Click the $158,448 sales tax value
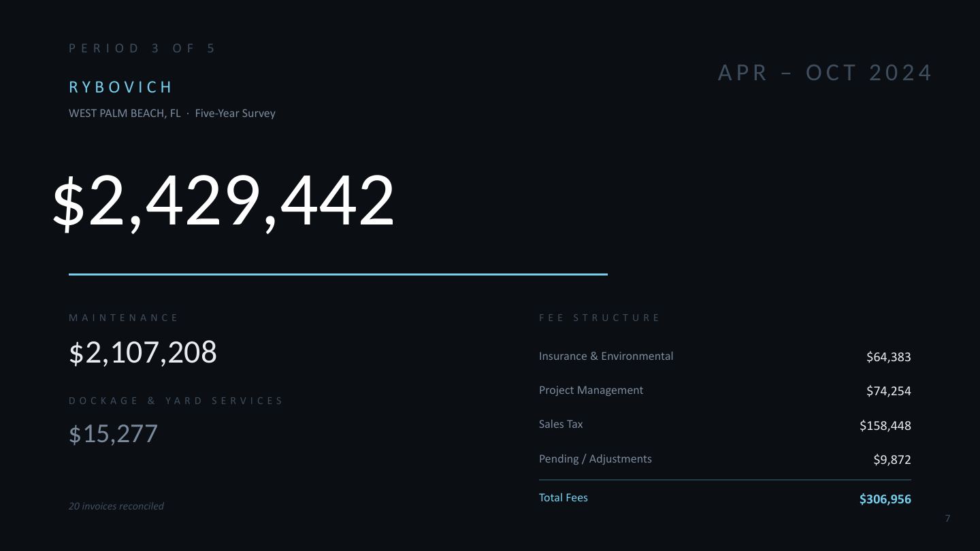 pyautogui.click(x=885, y=426)
